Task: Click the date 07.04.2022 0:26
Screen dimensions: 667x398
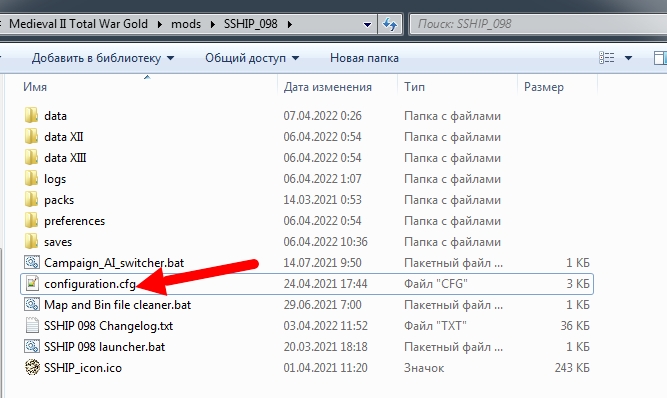Action: click(322, 116)
